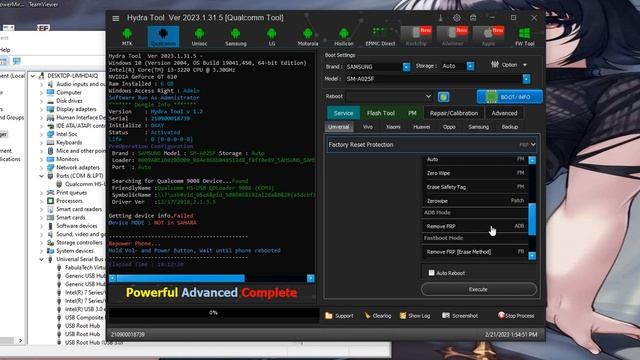Select the Universal sub-tab
640x360 pixels.
pos(339,127)
